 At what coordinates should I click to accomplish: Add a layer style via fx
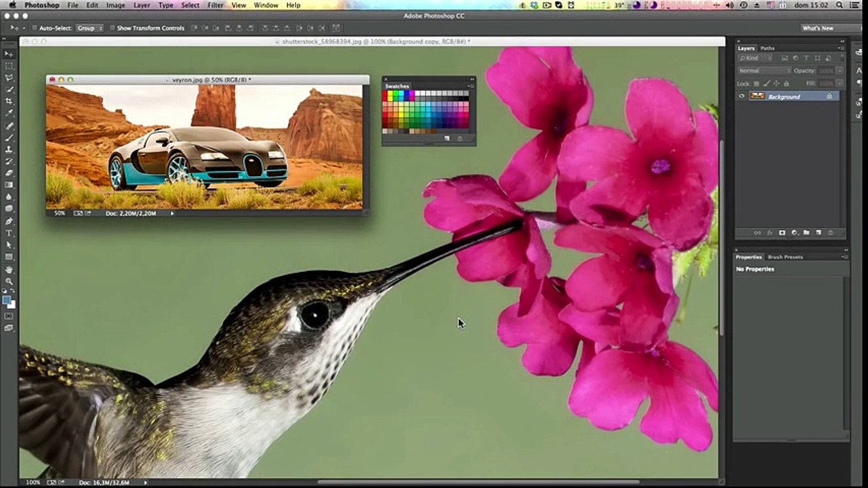[770, 232]
